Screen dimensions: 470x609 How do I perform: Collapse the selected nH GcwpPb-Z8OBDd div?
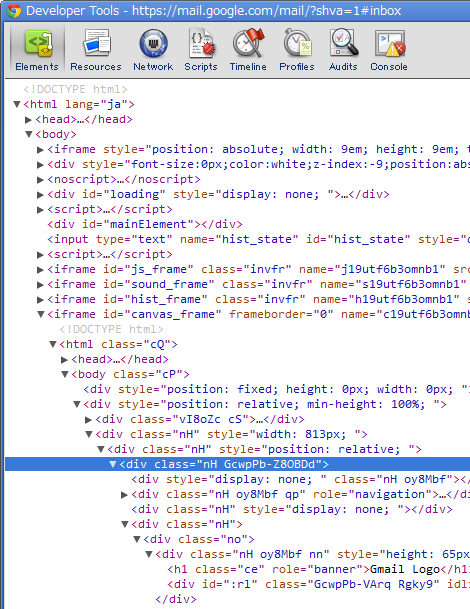113,464
